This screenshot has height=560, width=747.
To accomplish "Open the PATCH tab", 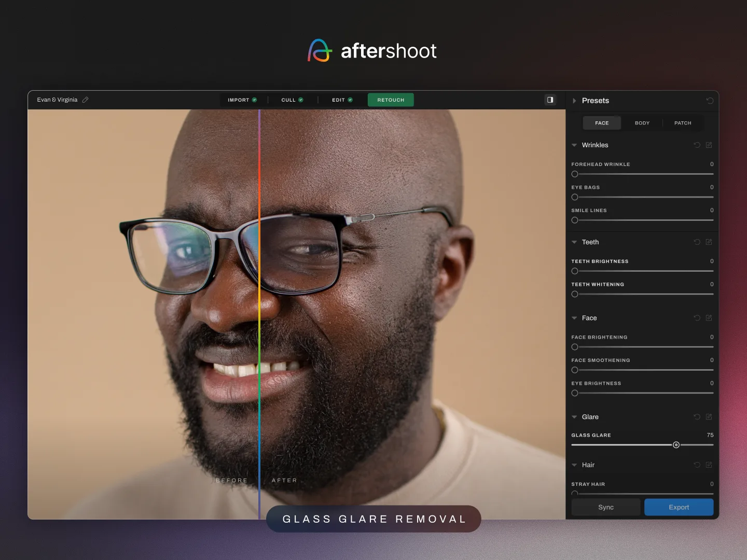I will (683, 123).
